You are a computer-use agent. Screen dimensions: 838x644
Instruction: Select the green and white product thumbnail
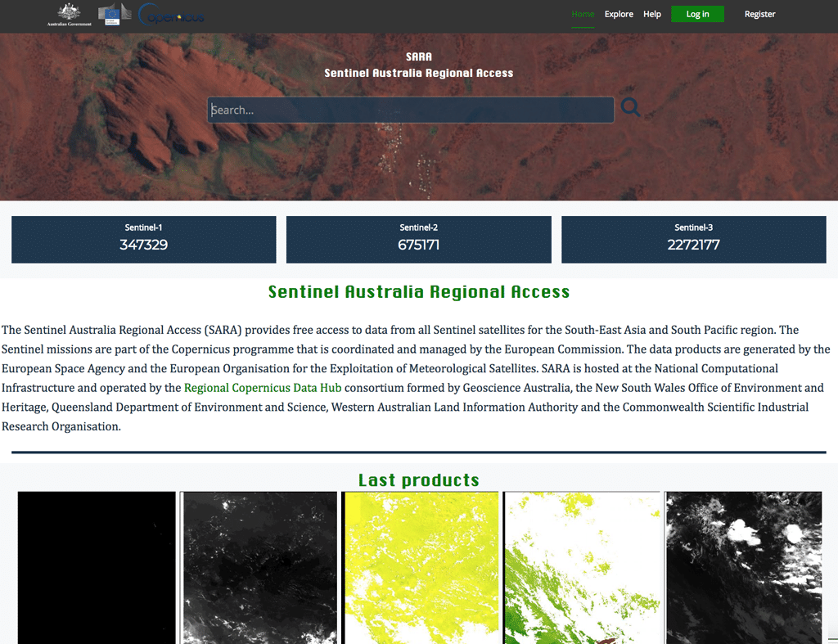point(582,567)
